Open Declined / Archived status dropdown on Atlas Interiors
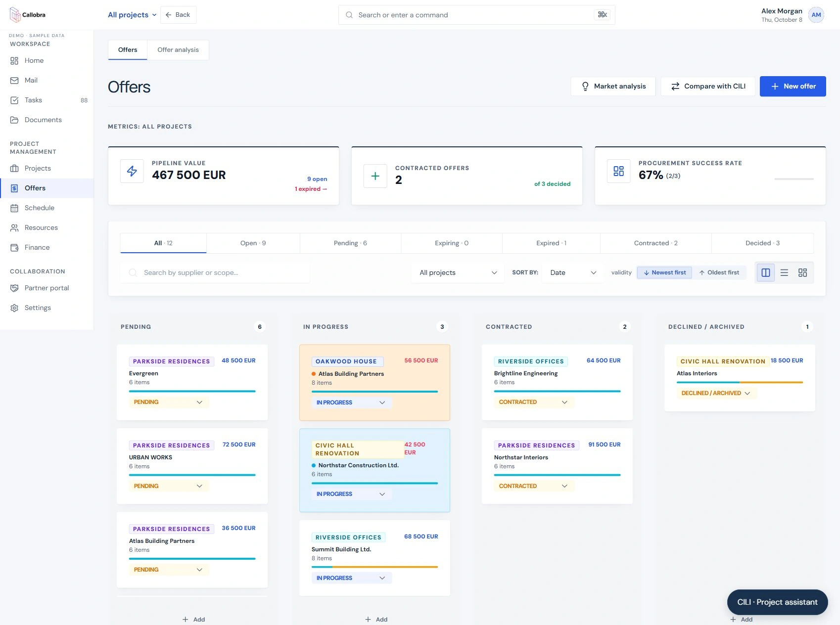Screen dimensions: 840x625 716,393
